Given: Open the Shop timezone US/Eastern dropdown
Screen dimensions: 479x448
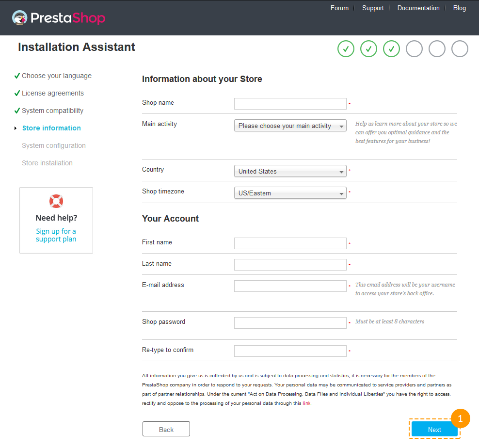Looking at the screenshot, I should [x=290, y=193].
